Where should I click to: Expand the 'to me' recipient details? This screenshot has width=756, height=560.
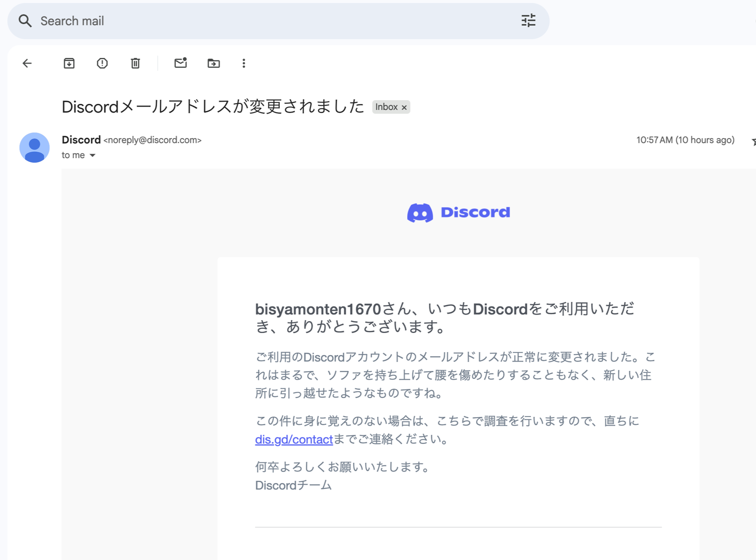click(93, 155)
